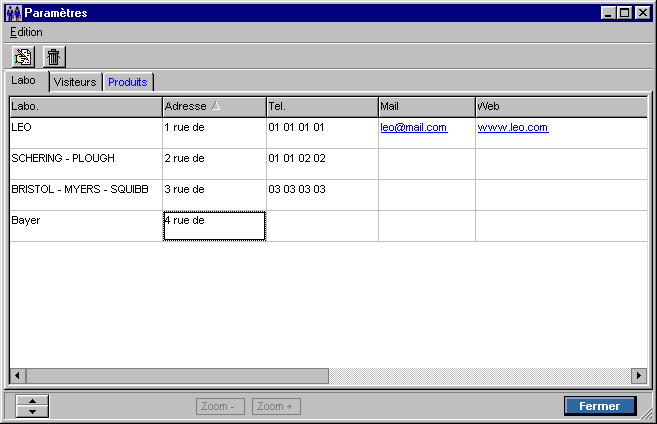Click the Web column header
Viewport: 657px width, 424px height.
[x=561, y=107]
